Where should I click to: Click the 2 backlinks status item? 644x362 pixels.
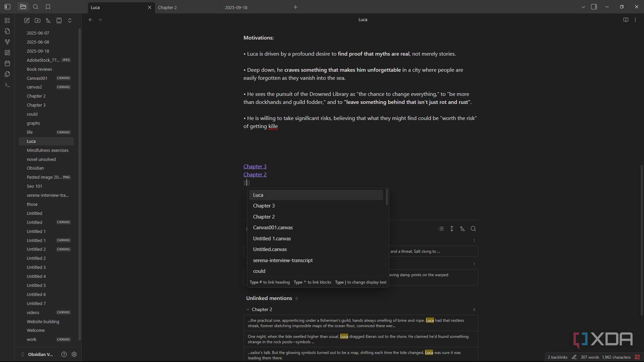tap(557, 357)
